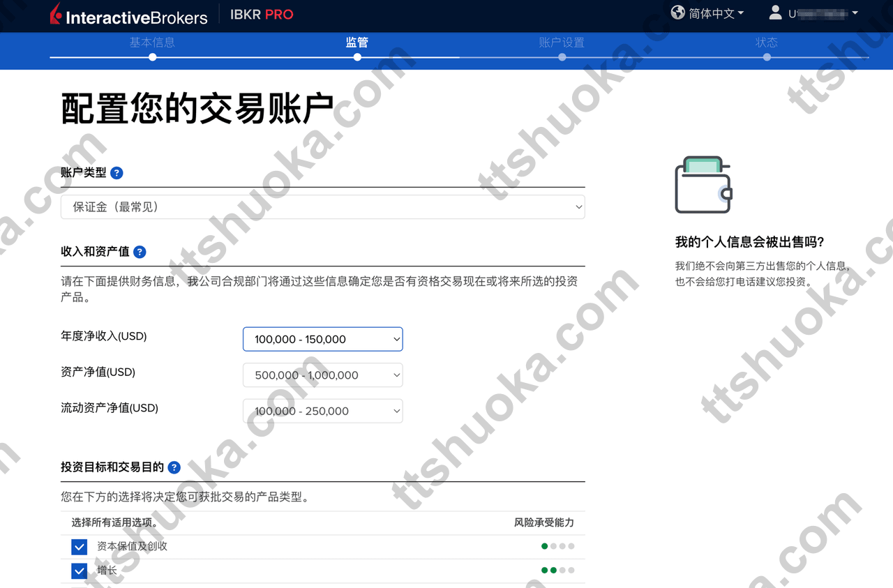The height and width of the screenshot is (588, 893).
Task: Click the IBKR PRO label
Action: [262, 14]
